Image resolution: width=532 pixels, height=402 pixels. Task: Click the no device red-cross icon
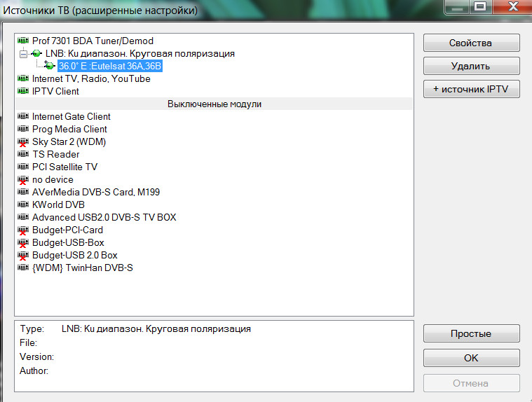23,180
